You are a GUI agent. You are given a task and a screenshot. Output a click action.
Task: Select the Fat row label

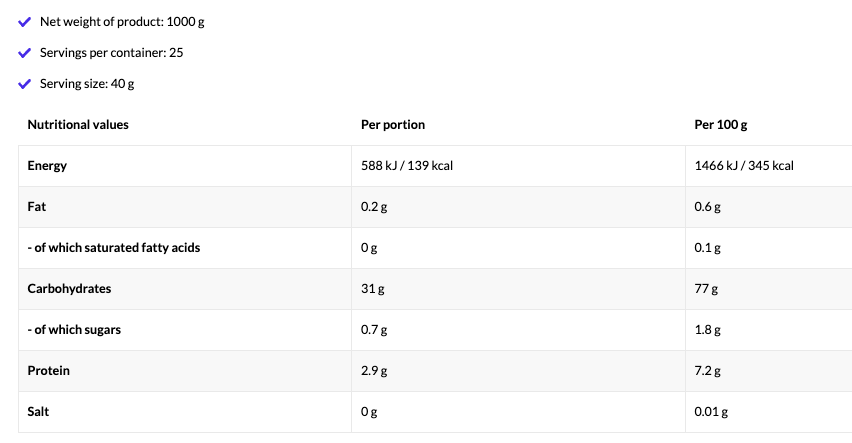click(x=37, y=207)
